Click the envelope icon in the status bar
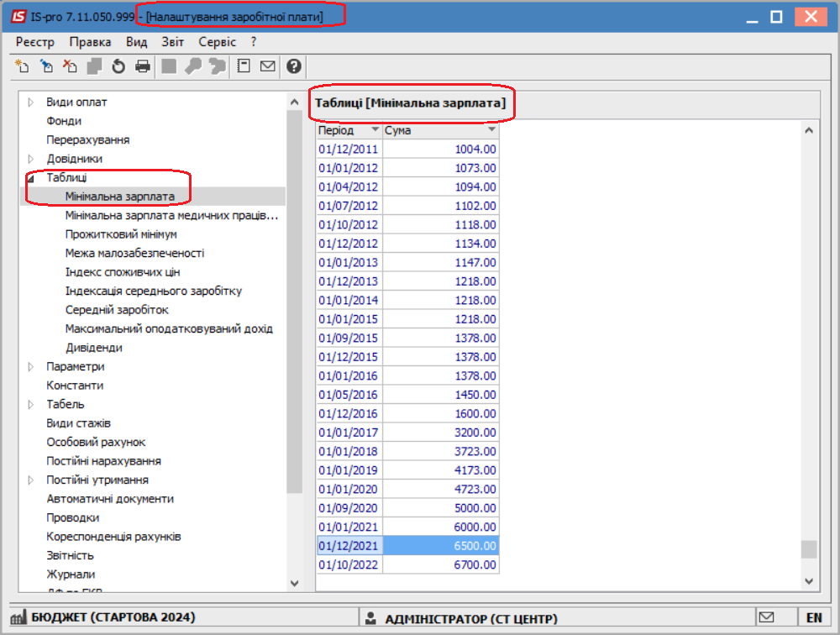The image size is (840, 635). [x=767, y=617]
